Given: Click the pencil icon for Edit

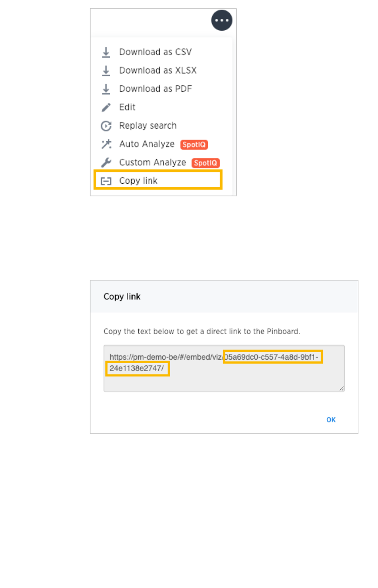Looking at the screenshot, I should [106, 107].
